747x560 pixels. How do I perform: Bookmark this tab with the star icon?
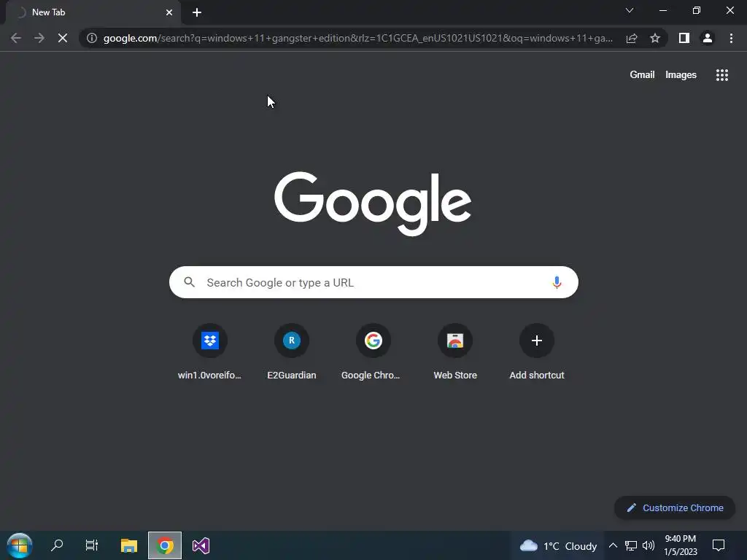[655, 38]
